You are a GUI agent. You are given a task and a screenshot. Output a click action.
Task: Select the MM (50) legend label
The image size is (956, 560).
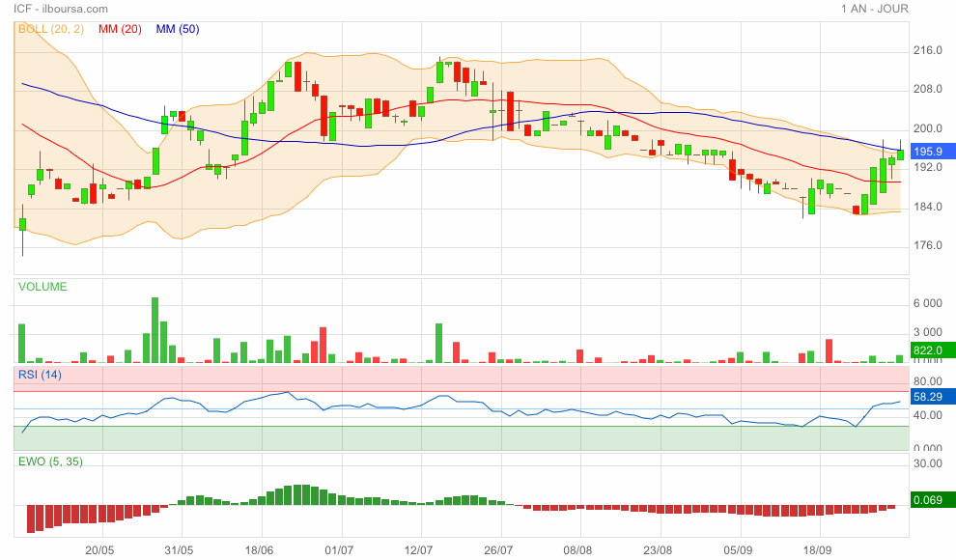coord(178,29)
